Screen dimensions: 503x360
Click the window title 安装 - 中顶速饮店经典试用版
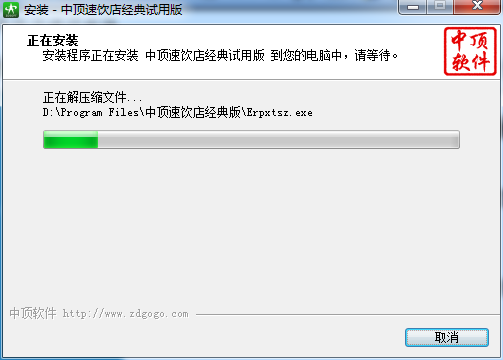103,10
